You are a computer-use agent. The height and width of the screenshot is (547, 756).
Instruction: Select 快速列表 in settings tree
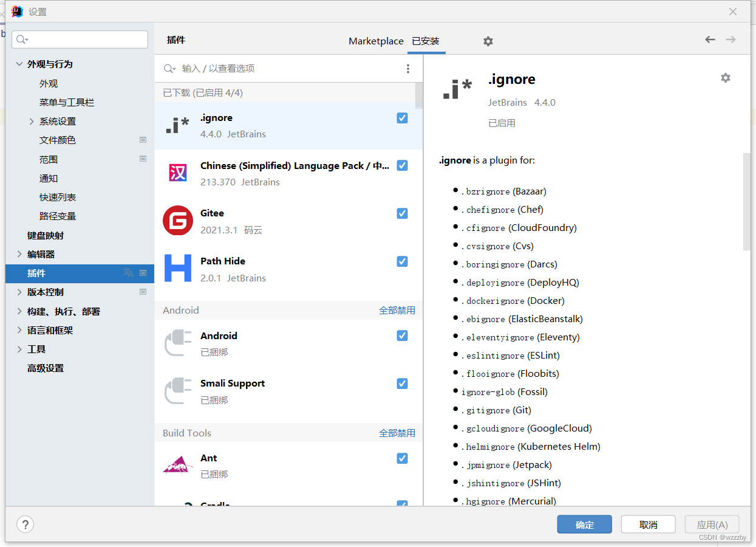(58, 198)
